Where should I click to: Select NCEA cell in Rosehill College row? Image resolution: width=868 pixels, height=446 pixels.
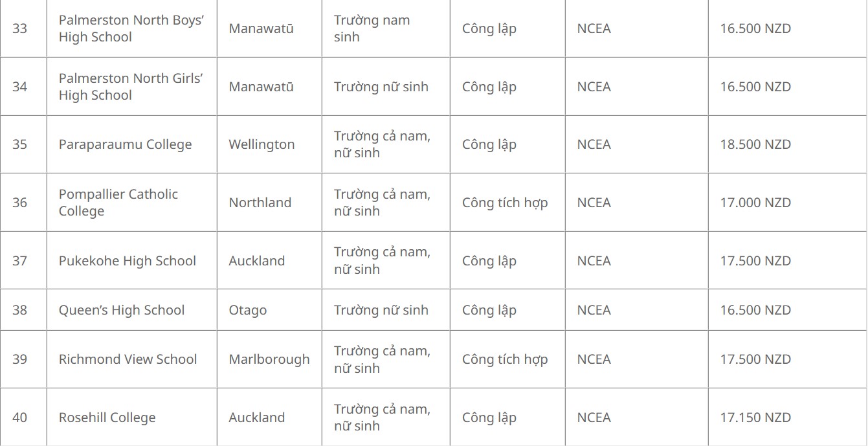(x=594, y=418)
